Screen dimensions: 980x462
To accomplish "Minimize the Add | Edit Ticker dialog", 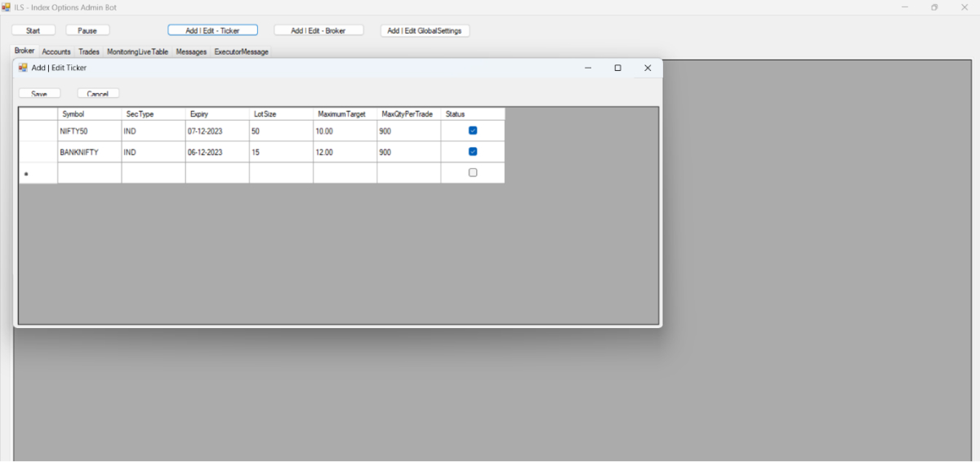I will click(588, 68).
